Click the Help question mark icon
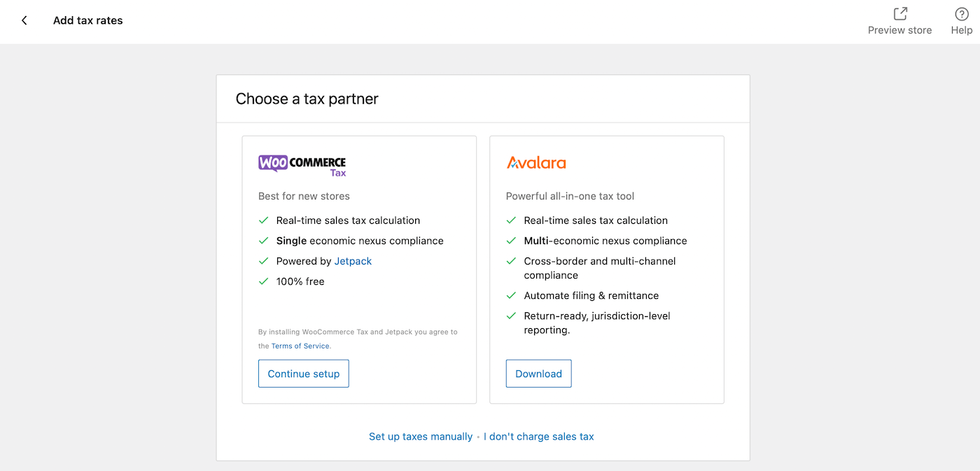This screenshot has width=980, height=471. click(961, 14)
